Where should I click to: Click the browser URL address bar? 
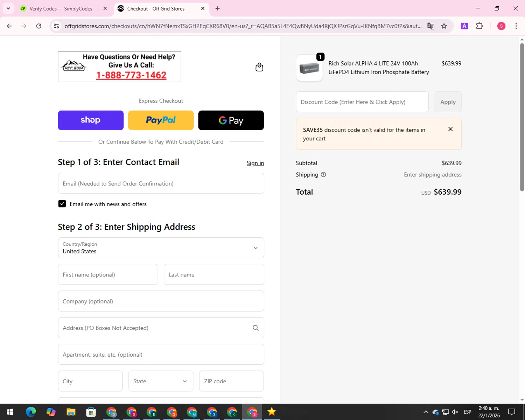[x=243, y=26]
